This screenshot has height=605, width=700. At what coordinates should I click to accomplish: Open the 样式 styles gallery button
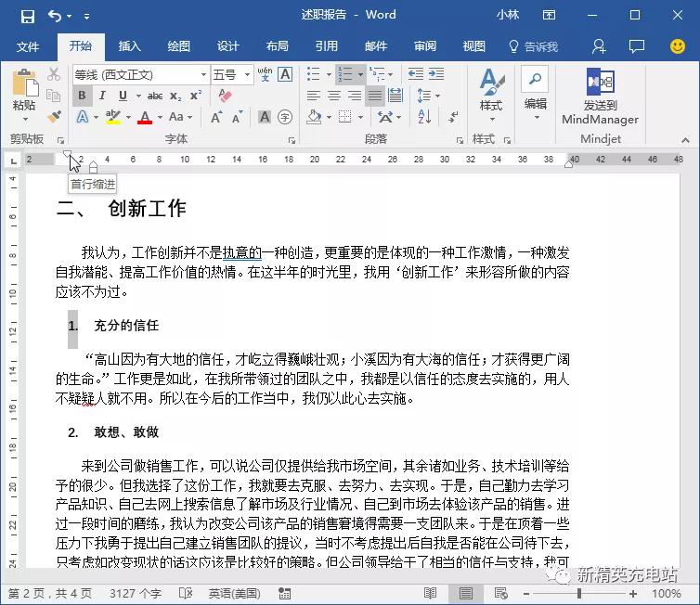pos(491,95)
